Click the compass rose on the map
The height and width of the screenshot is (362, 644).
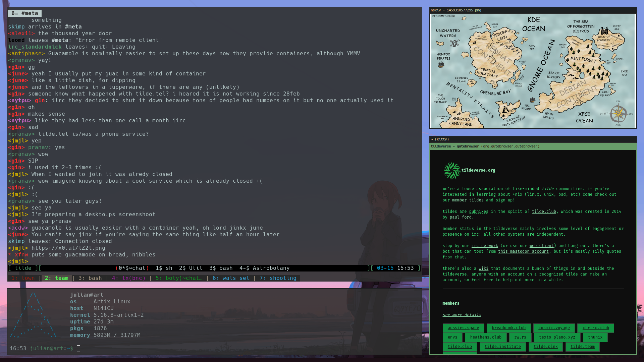(x=618, y=114)
